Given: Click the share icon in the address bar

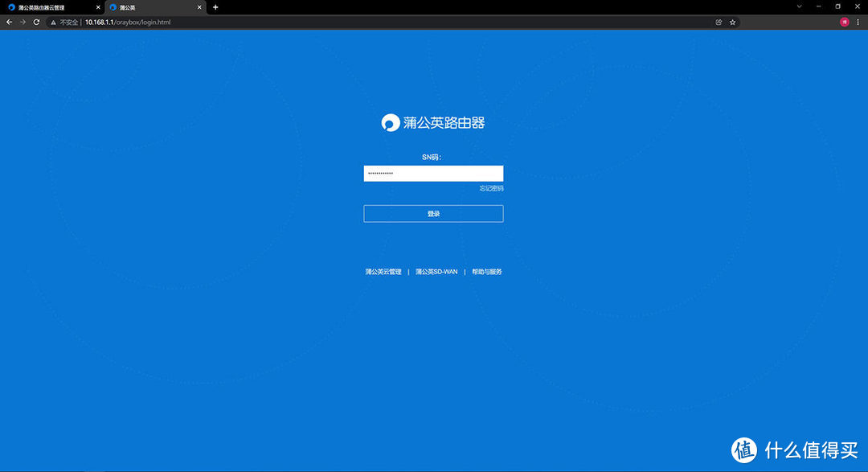Looking at the screenshot, I should tap(719, 22).
